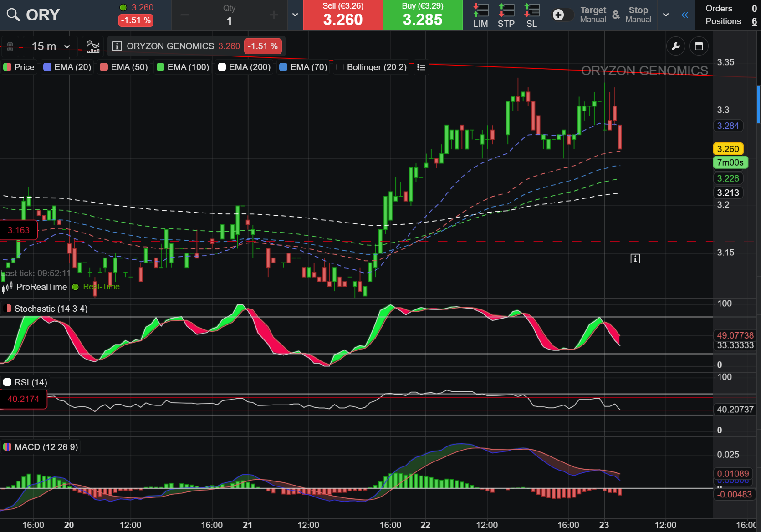Click the 3.213 EMA price tag

(x=728, y=193)
